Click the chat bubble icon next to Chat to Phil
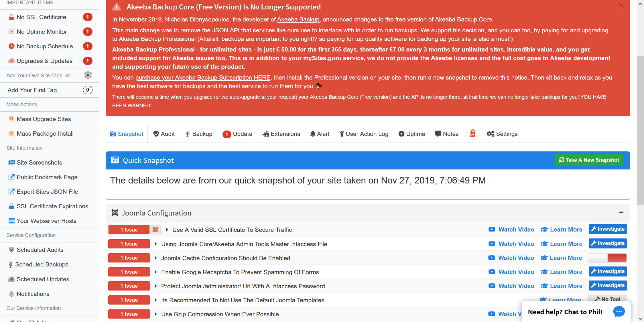 619,312
